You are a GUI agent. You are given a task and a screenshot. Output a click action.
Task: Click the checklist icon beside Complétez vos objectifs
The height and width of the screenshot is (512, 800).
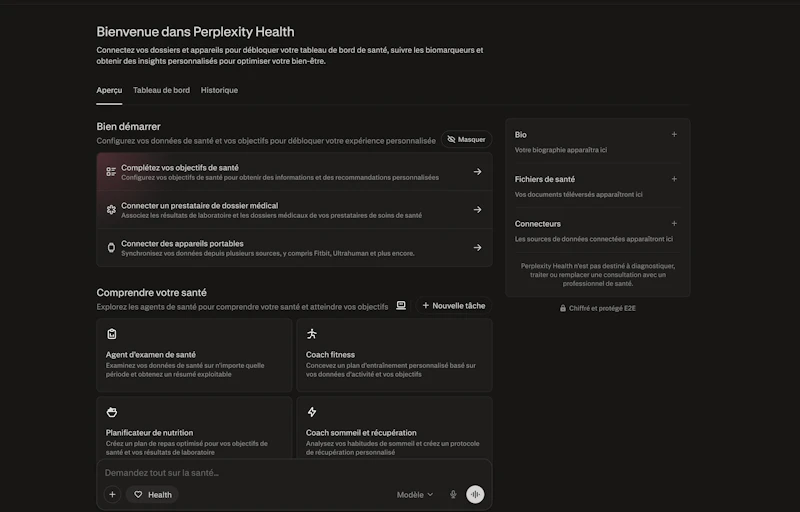pyautogui.click(x=111, y=172)
